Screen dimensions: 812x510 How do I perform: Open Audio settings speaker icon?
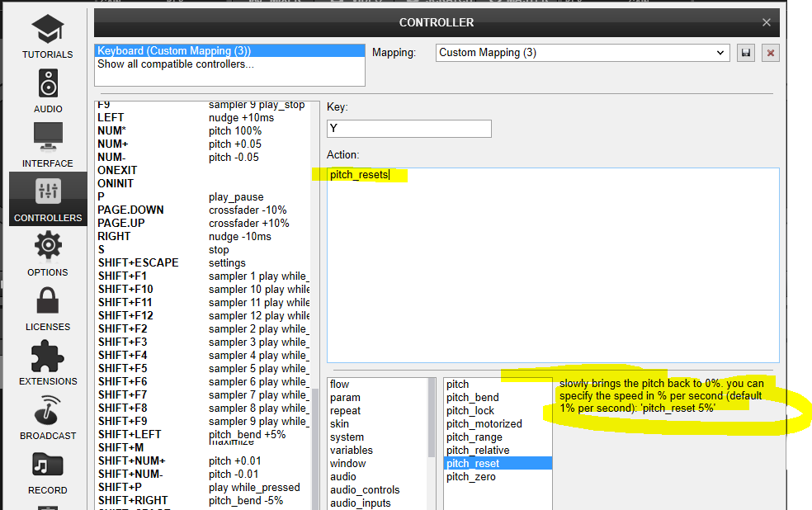click(x=48, y=83)
